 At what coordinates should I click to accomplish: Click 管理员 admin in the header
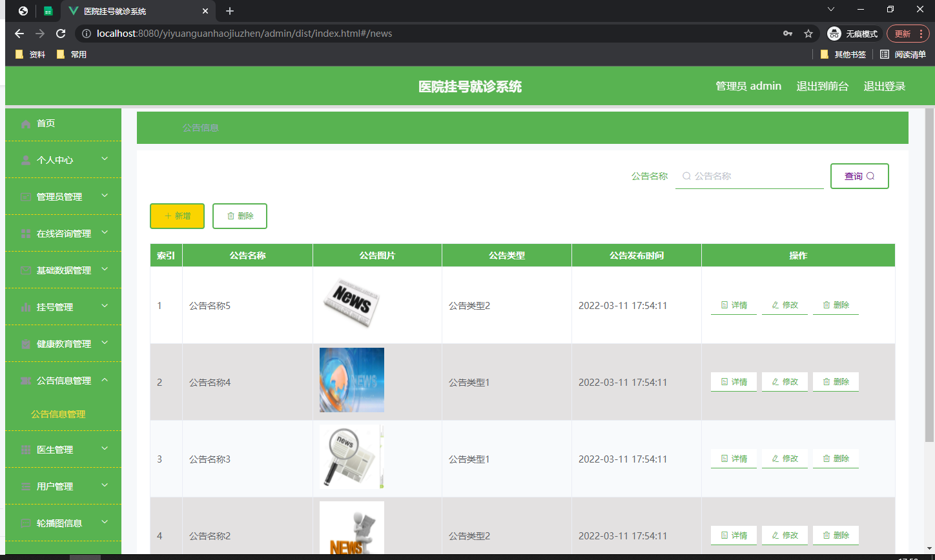(x=748, y=86)
